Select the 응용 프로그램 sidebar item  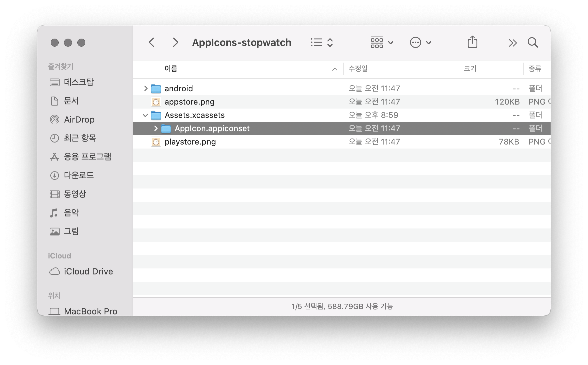coord(87,157)
